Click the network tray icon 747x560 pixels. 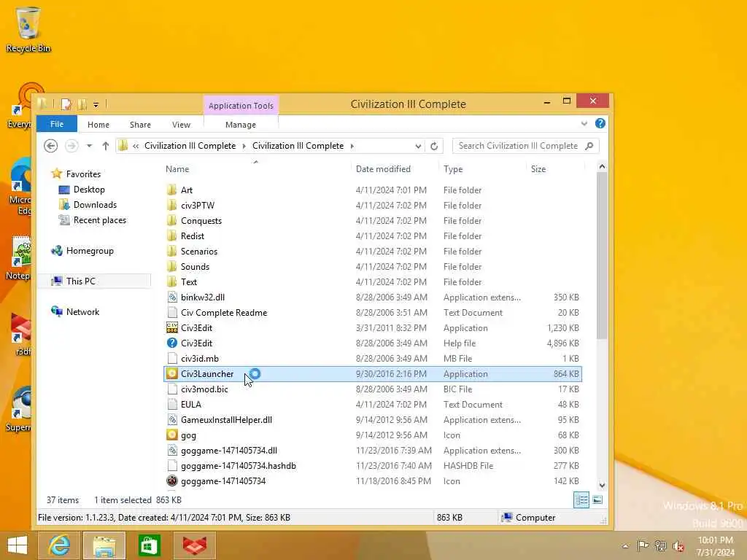click(x=661, y=545)
